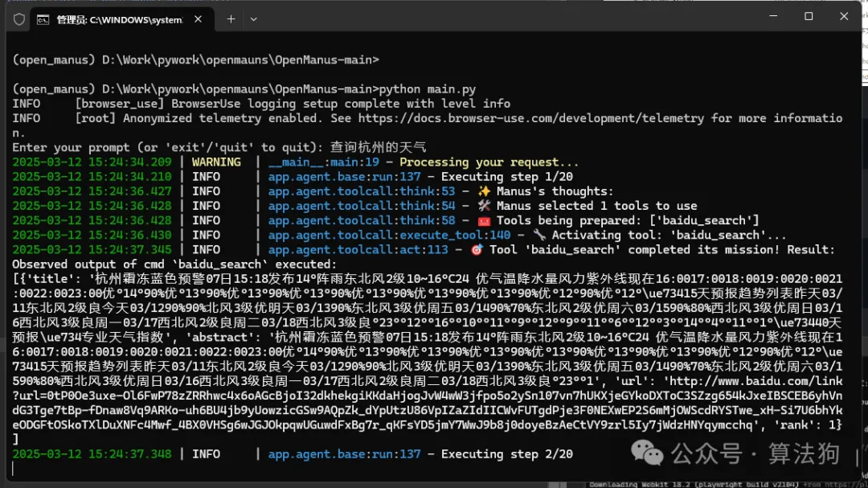
Task: Click 'Observed output of cmd `baidu_search` executed:' line
Action: pos(174,265)
